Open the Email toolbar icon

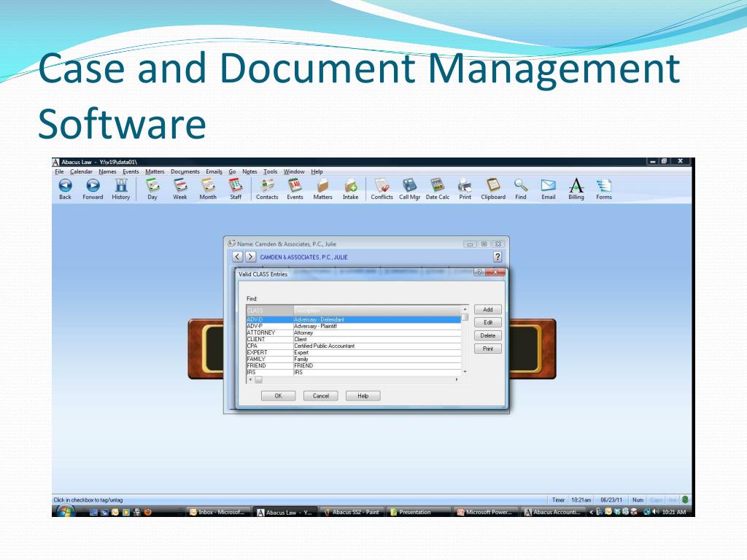549,189
